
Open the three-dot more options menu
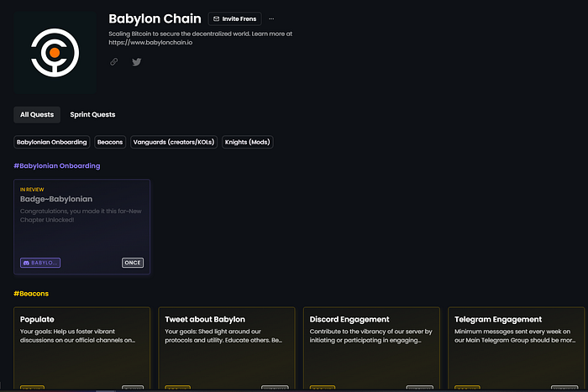tap(271, 18)
